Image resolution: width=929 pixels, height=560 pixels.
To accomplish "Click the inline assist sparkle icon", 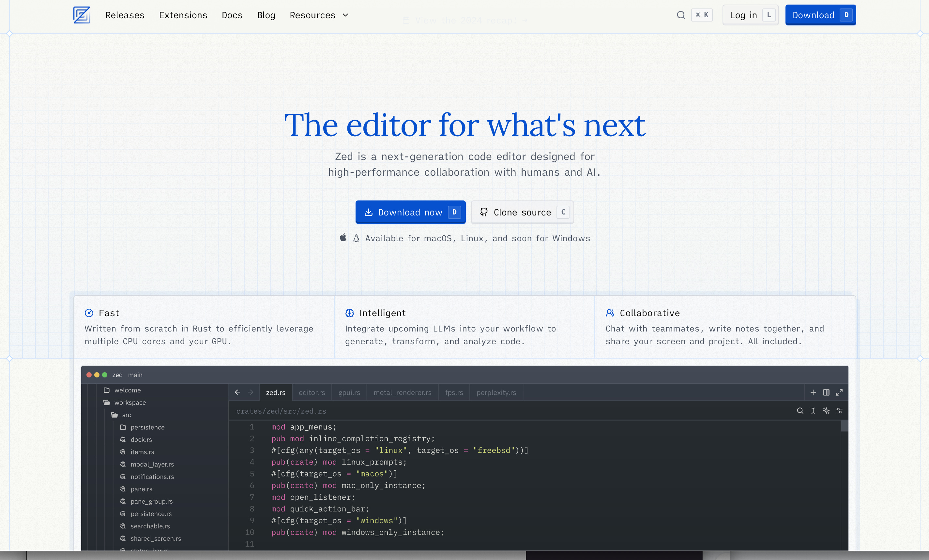I will click(826, 411).
